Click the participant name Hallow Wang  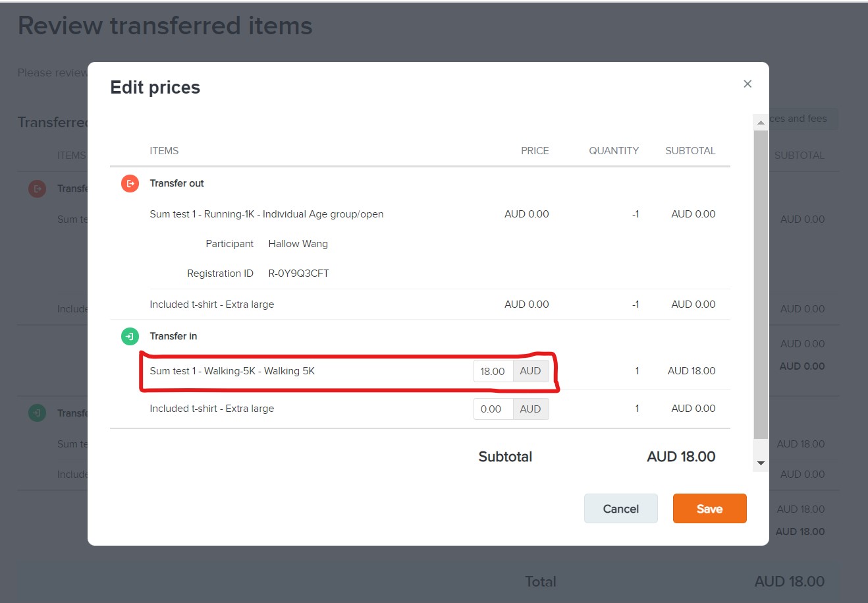pyautogui.click(x=298, y=244)
